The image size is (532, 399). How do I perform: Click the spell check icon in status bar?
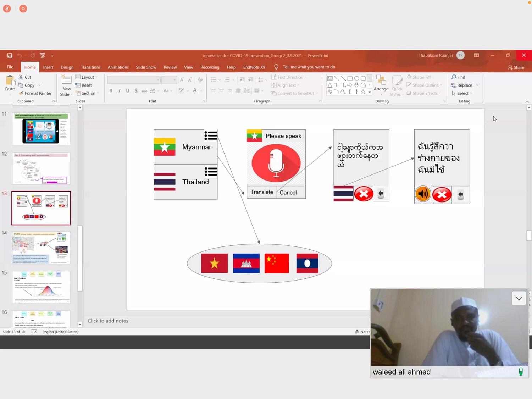point(34,332)
